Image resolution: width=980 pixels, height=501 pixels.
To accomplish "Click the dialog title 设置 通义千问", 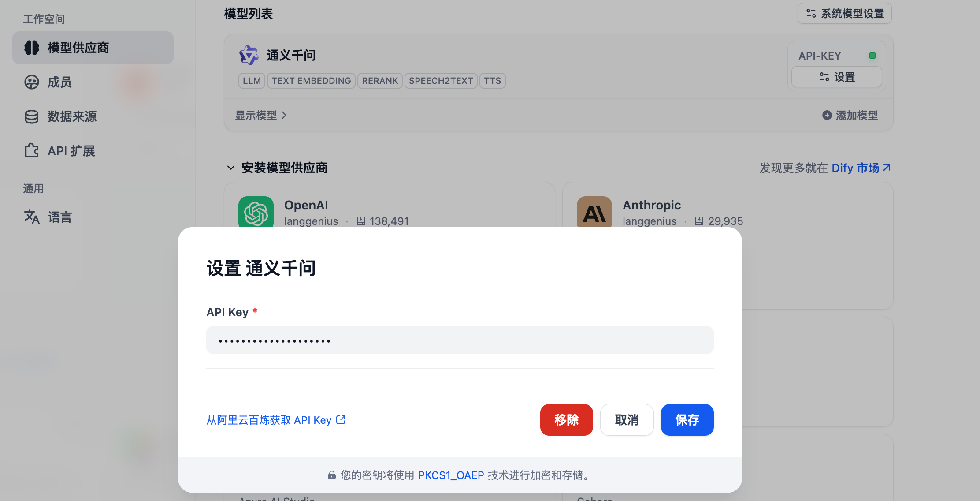I will pos(261,268).
